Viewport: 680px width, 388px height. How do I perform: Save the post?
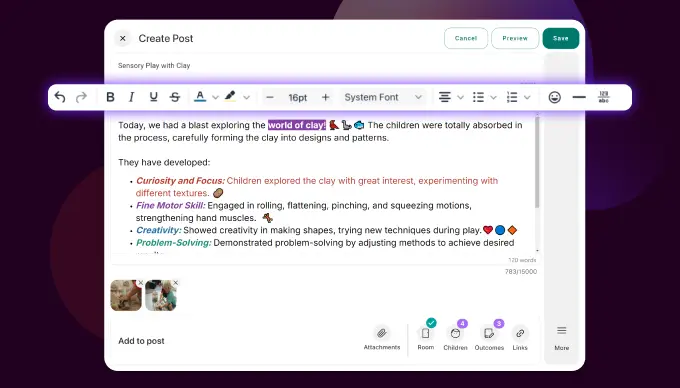pyautogui.click(x=561, y=38)
